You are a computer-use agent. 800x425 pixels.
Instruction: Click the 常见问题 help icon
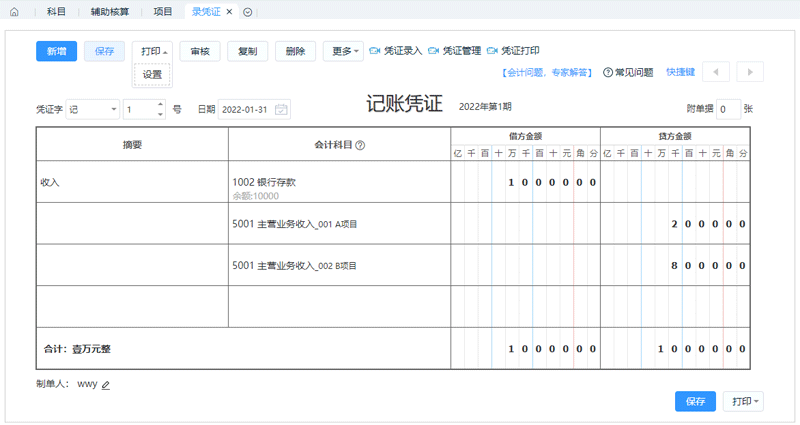tap(608, 72)
